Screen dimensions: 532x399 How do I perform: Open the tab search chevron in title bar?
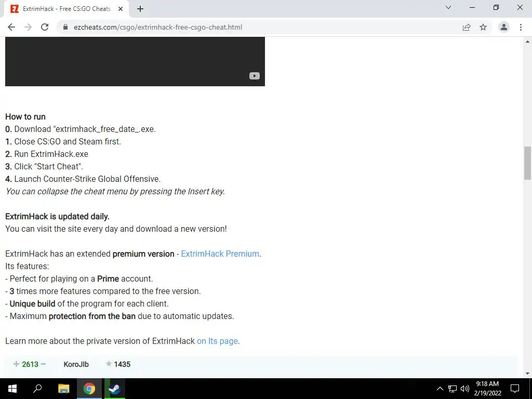coord(448,7)
